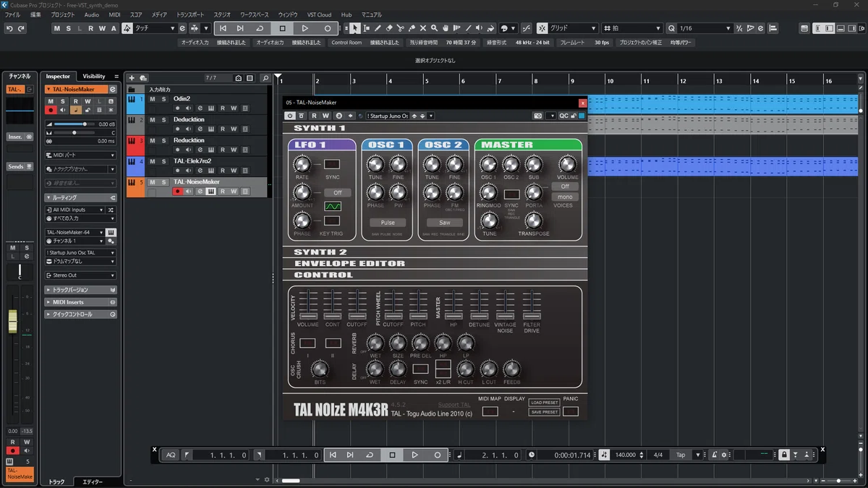
Task: Expand the クイックコントロール section
Action: point(80,314)
